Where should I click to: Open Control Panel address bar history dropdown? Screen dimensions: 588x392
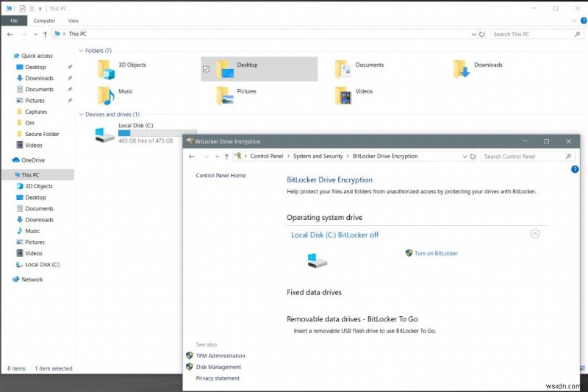pos(465,157)
